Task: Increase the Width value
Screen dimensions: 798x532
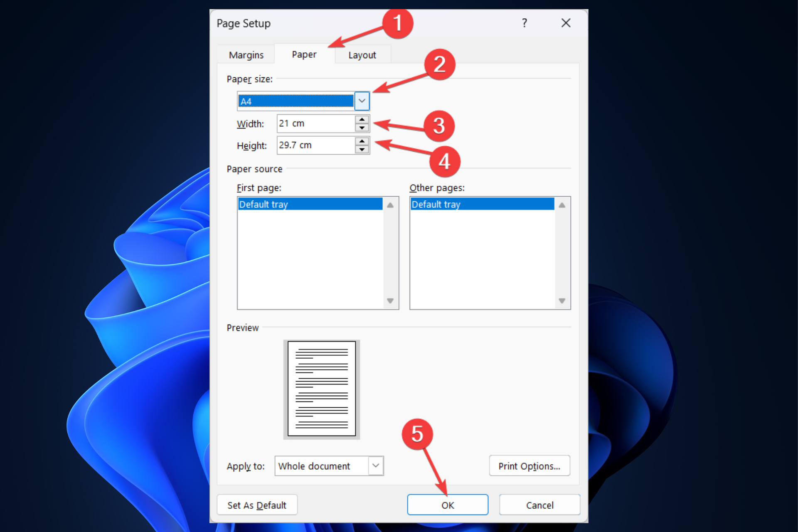Action: pyautogui.click(x=362, y=120)
